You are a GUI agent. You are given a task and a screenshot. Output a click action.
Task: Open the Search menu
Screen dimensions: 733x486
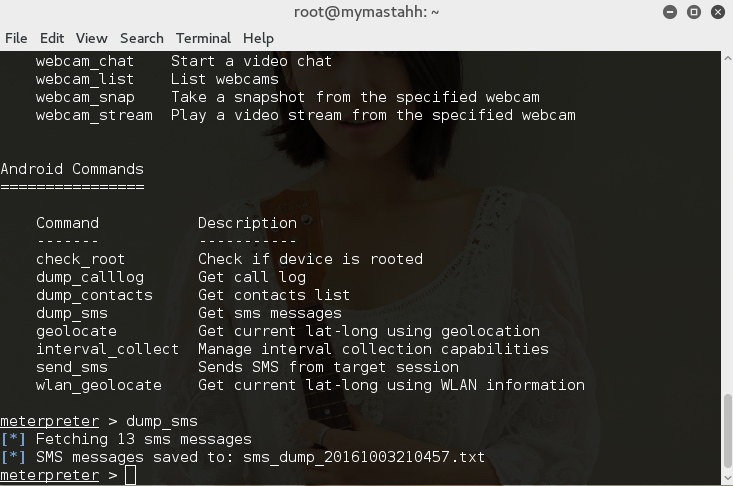click(x=141, y=38)
